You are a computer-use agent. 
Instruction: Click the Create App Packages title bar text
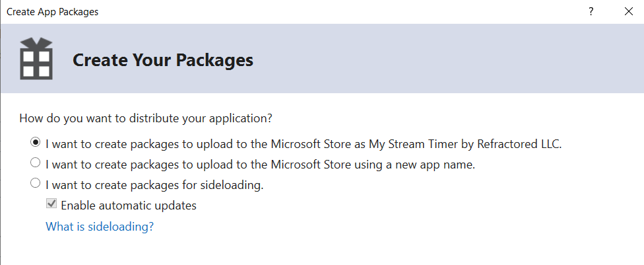pos(53,12)
